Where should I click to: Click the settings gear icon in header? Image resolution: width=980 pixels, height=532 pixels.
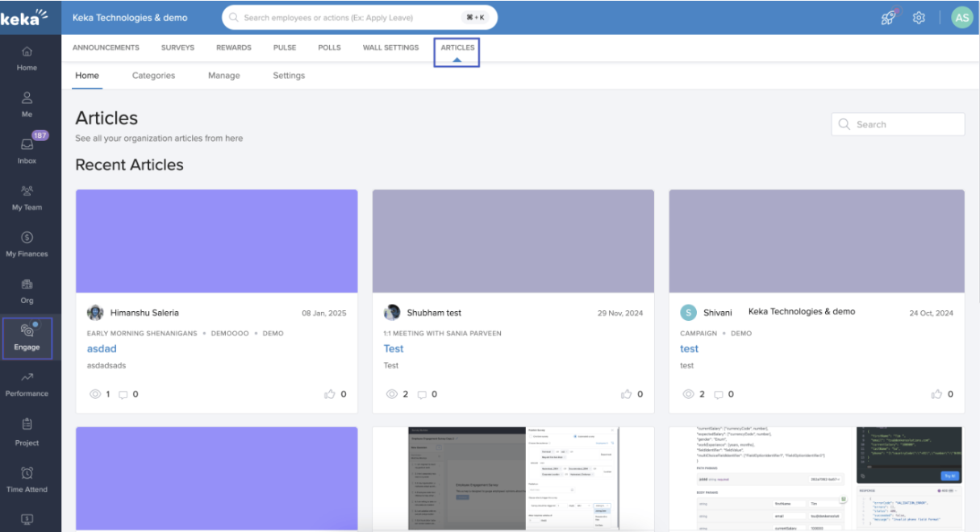(x=919, y=18)
